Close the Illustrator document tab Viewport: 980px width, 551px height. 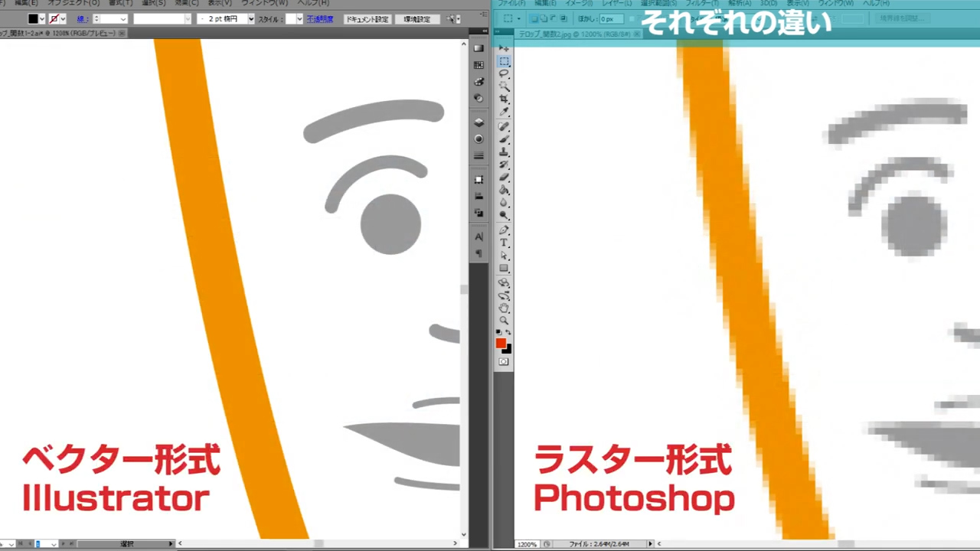[122, 33]
